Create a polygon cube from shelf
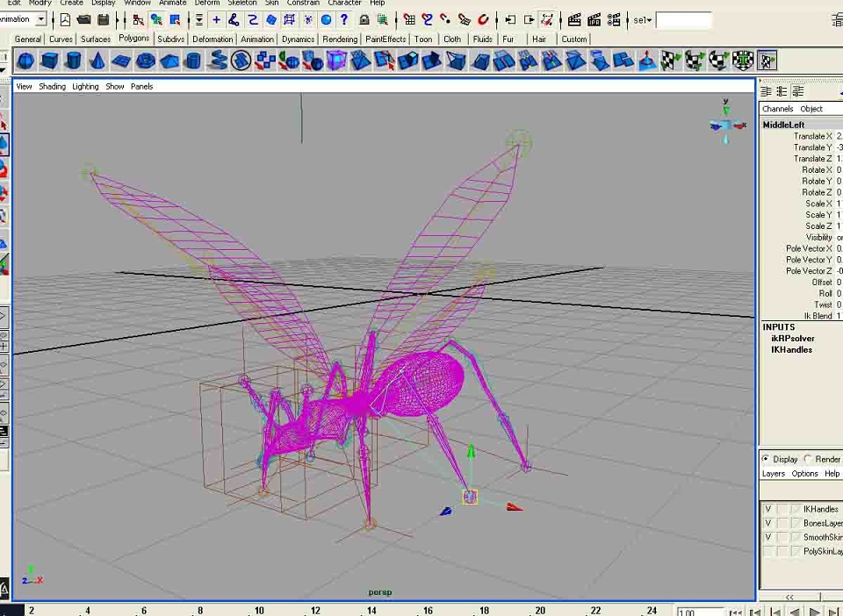 (x=49, y=61)
